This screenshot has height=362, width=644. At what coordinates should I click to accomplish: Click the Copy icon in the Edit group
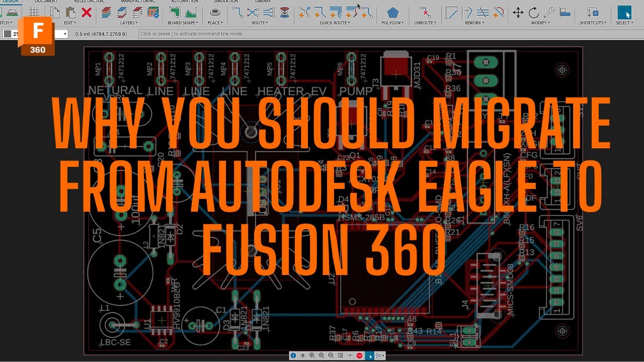tap(55, 13)
